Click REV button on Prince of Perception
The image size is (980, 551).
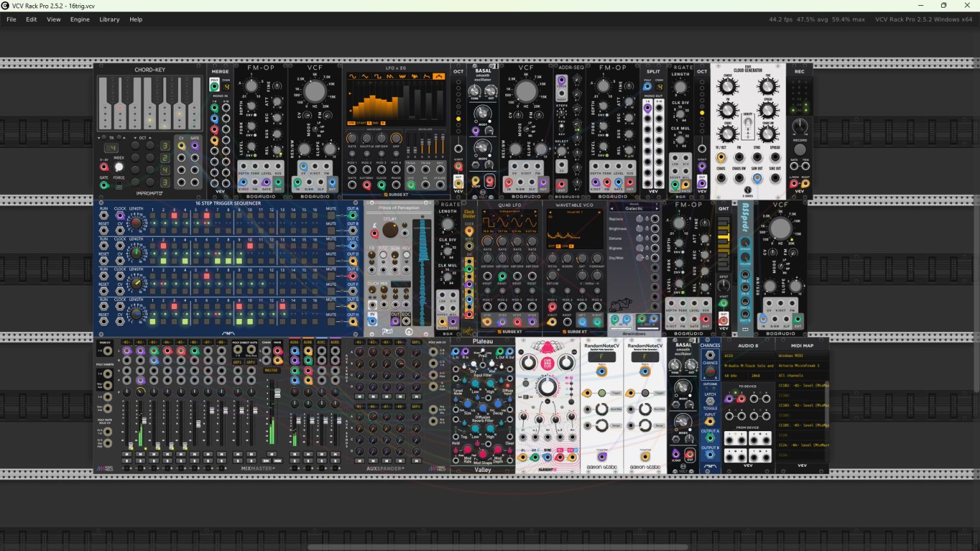406,254
